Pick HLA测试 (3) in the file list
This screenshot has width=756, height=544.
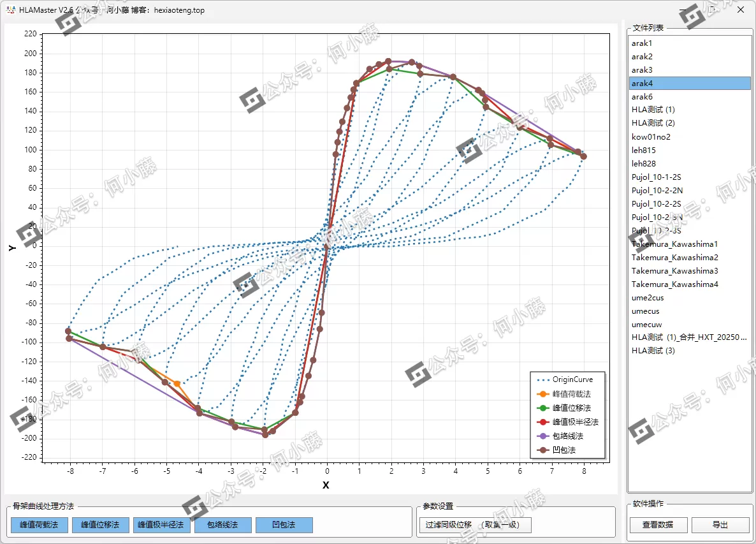[653, 351]
